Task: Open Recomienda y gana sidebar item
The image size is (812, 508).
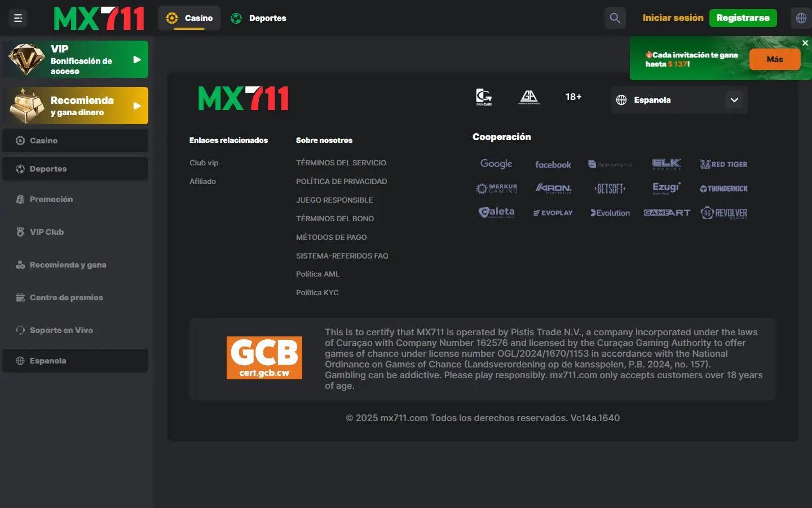Action: tap(75, 265)
